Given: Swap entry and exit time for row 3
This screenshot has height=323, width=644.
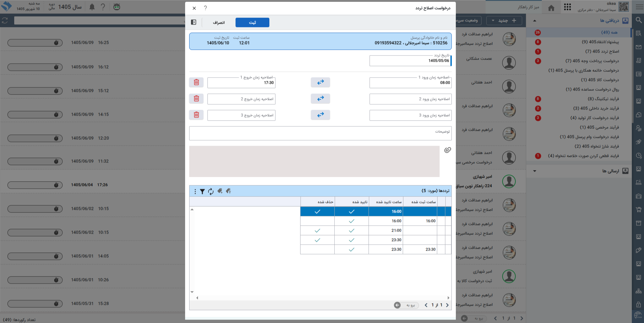Looking at the screenshot, I should (320, 115).
